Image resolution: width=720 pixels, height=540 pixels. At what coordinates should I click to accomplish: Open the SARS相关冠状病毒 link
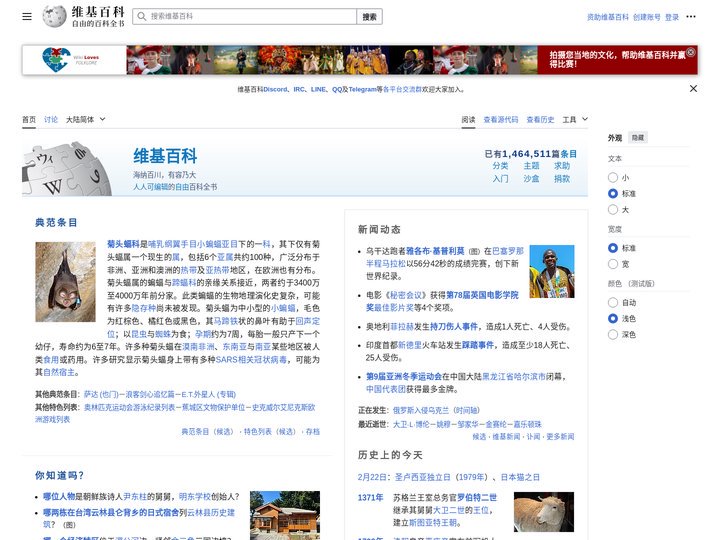[251, 360]
